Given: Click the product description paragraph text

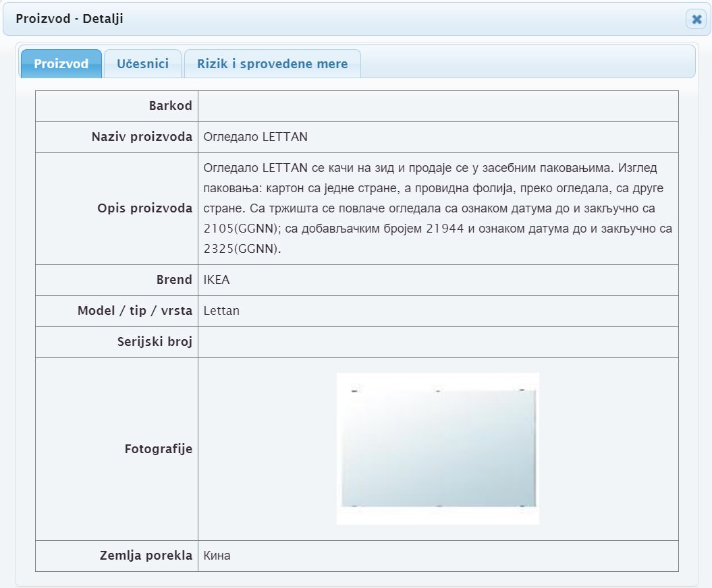Looking at the screenshot, I should (x=437, y=208).
